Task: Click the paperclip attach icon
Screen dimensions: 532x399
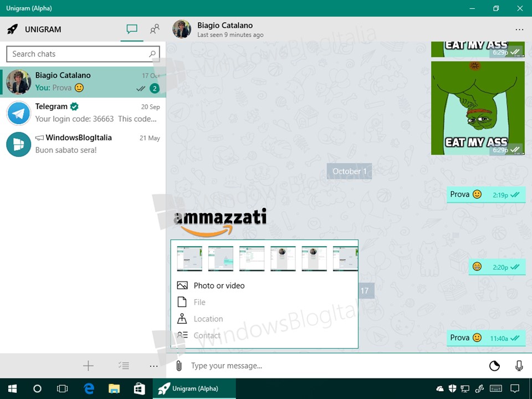Action: coord(179,366)
